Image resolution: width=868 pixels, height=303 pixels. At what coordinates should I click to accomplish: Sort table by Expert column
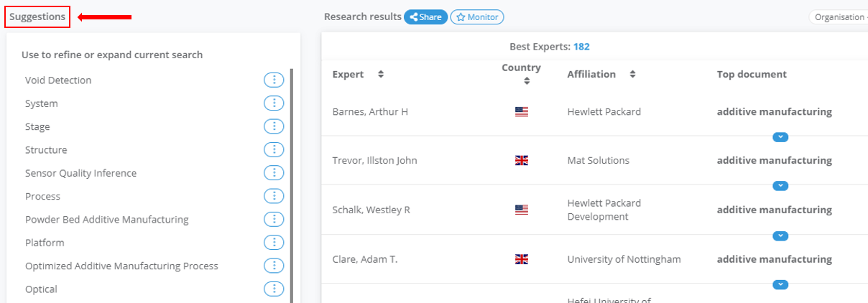pos(381,75)
